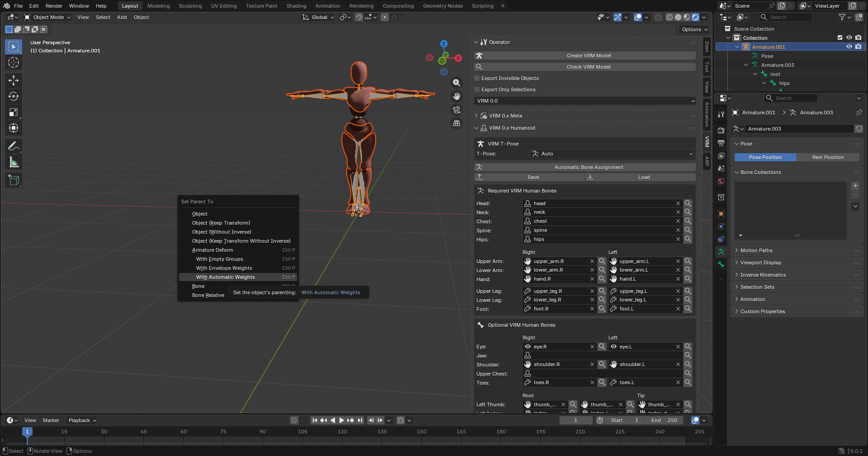Open the VRM 0.0 version dropdown

[585, 101]
